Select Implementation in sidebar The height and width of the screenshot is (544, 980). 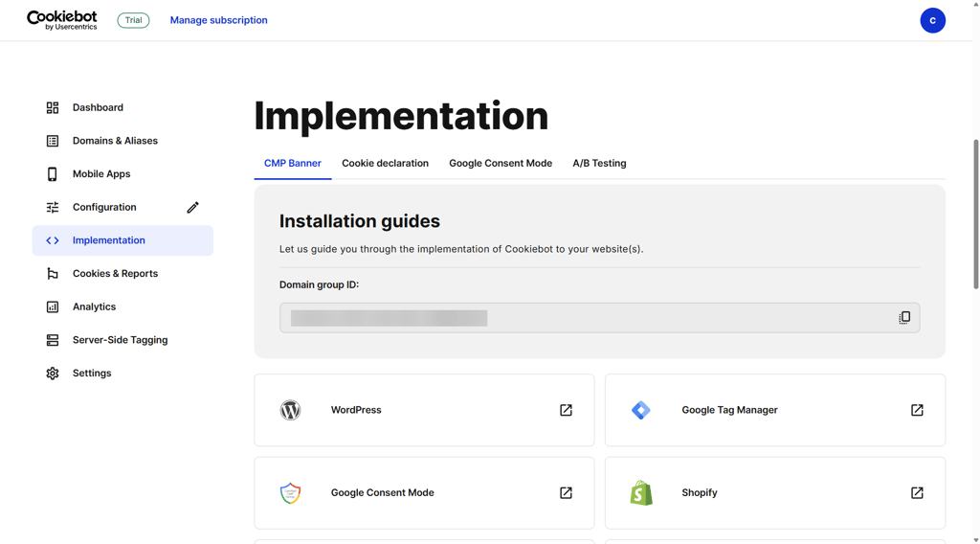[x=122, y=240]
